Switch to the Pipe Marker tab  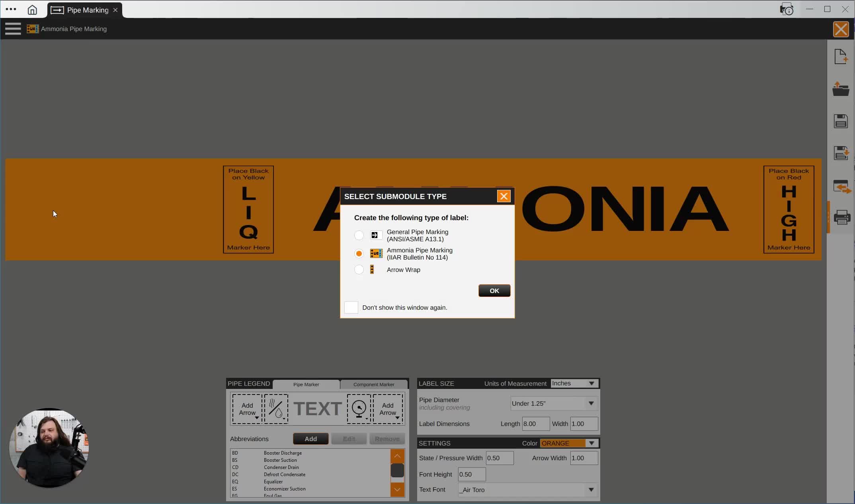tap(306, 384)
